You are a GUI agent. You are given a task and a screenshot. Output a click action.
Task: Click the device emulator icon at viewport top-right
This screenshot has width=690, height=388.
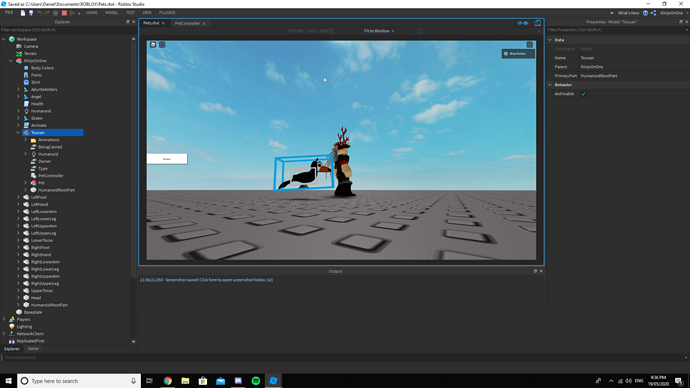[537, 23]
